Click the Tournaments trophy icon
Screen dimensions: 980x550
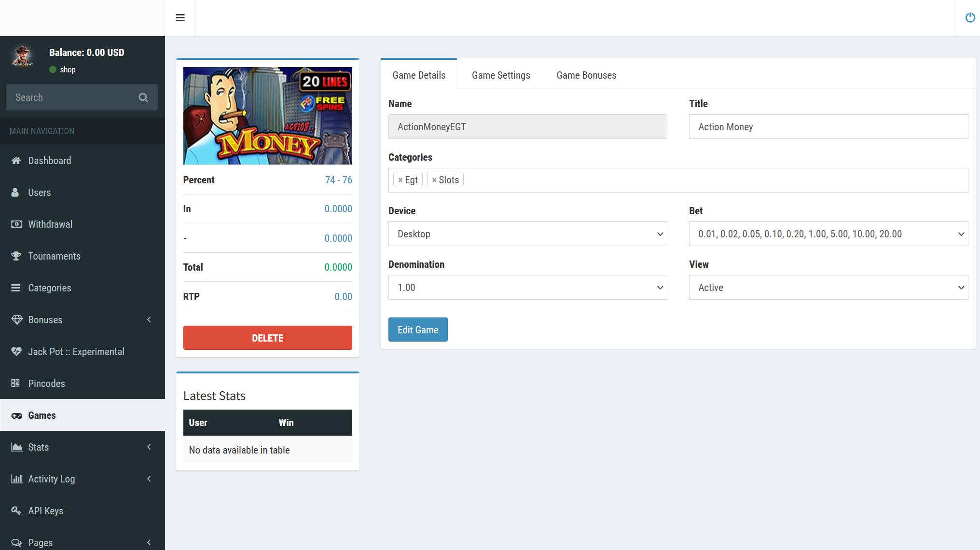[16, 256]
